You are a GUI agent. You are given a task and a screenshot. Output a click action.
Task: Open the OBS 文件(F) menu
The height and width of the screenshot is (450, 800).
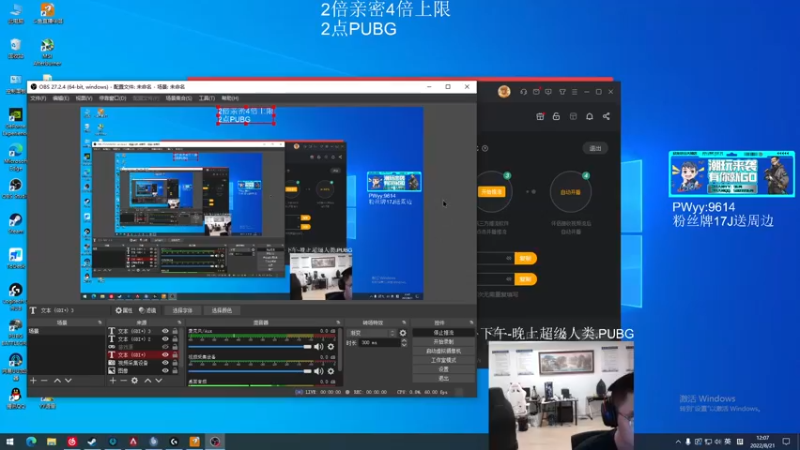point(38,98)
